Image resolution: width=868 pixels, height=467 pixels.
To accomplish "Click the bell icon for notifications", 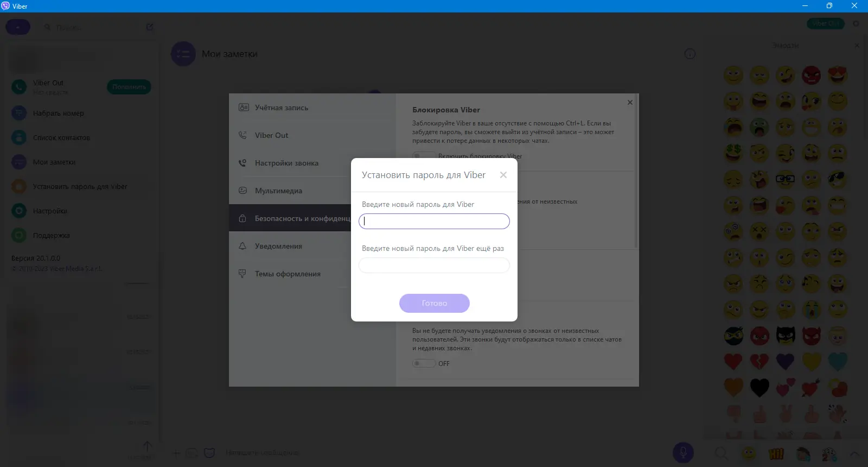I will pyautogui.click(x=242, y=246).
